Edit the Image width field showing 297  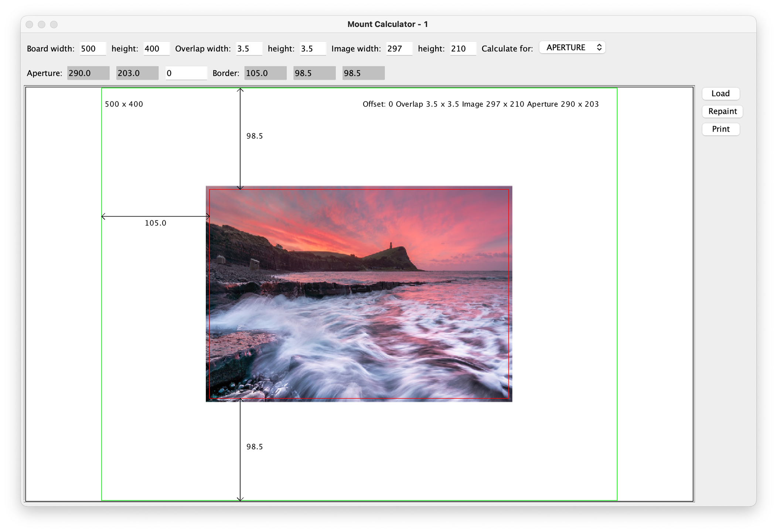coord(399,49)
